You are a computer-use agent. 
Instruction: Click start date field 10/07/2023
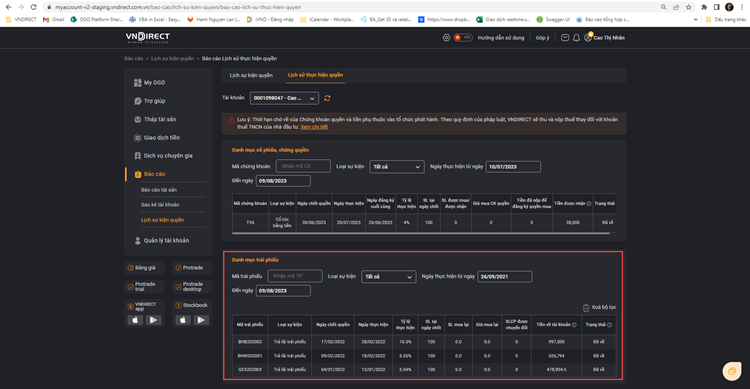513,167
